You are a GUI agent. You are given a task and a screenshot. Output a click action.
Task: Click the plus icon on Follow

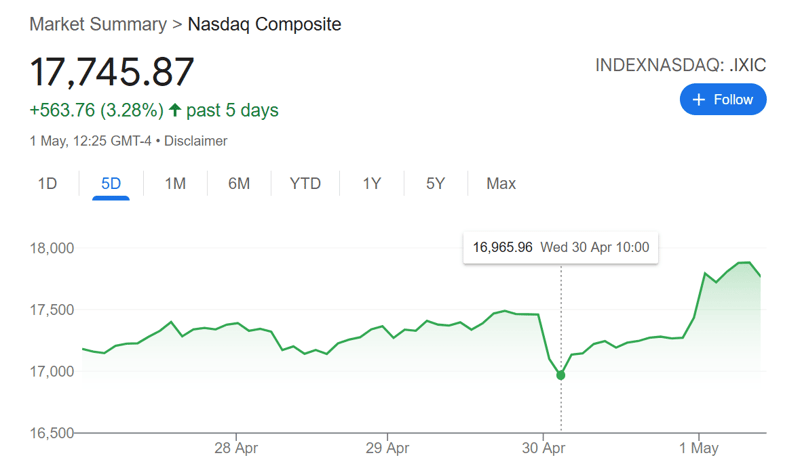point(699,99)
